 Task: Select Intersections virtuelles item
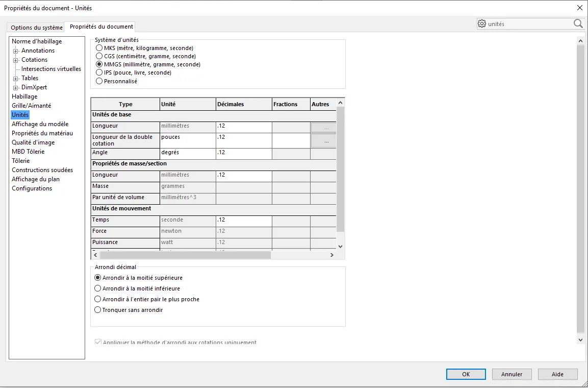51,69
